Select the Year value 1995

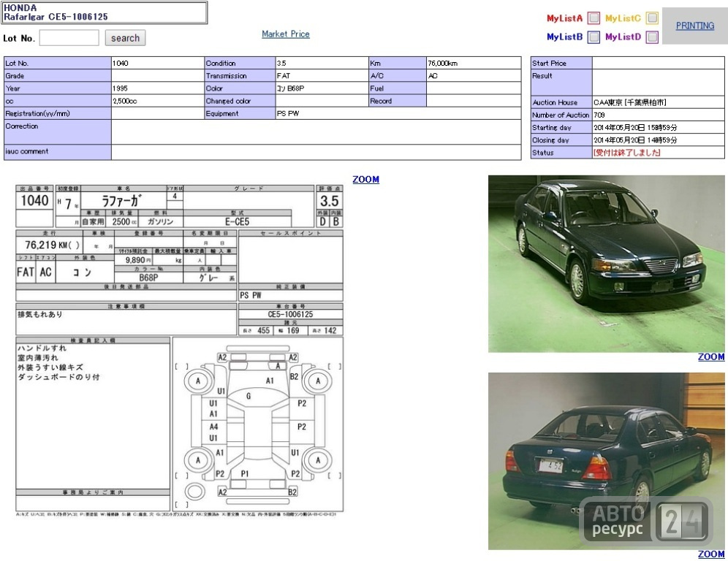(x=120, y=88)
